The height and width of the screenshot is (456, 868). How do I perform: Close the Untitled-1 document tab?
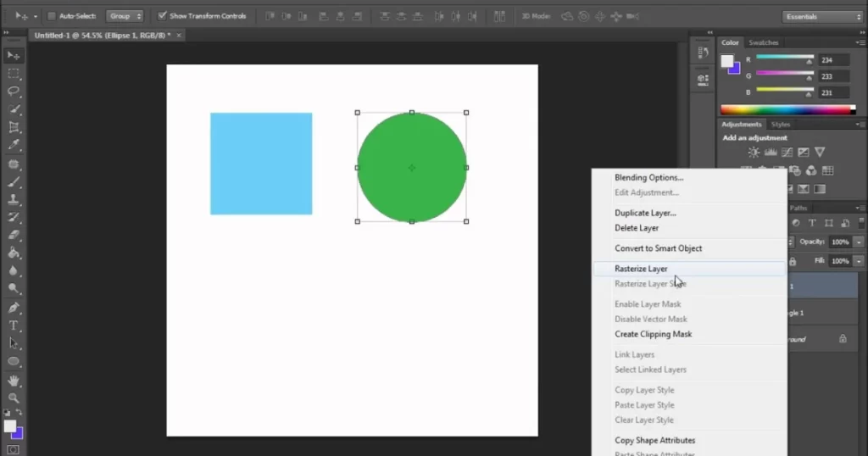(x=179, y=36)
